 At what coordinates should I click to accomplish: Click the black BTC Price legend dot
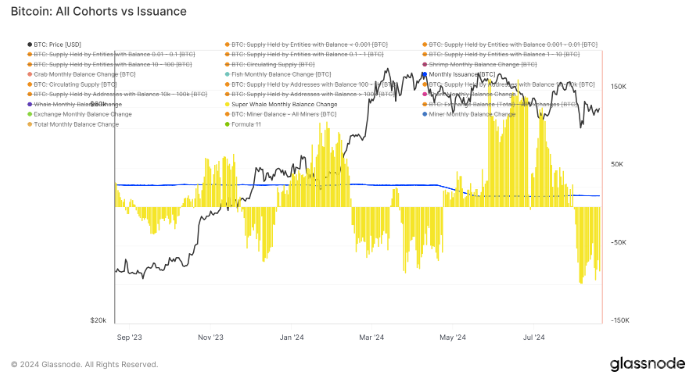point(30,45)
